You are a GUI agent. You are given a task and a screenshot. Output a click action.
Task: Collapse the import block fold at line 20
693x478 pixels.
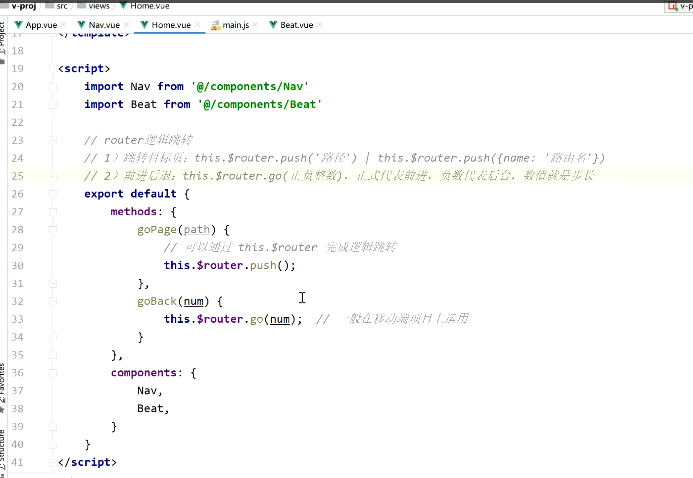(x=53, y=87)
